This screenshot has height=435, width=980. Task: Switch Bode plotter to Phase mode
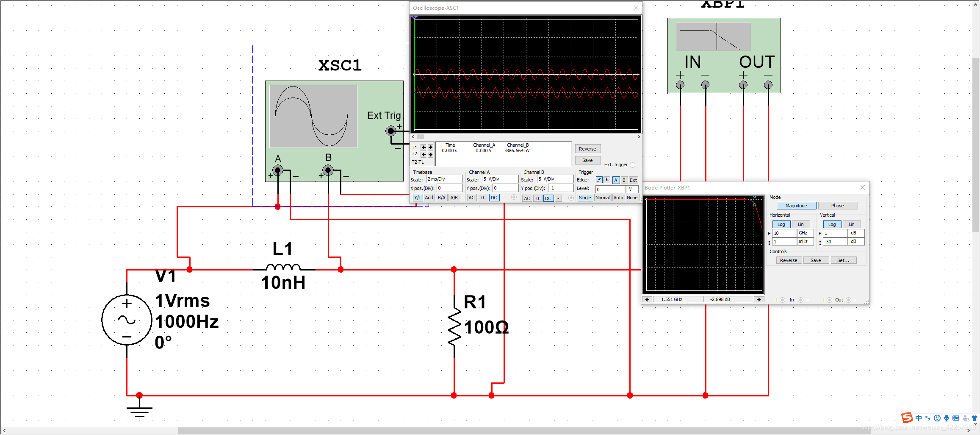click(837, 206)
